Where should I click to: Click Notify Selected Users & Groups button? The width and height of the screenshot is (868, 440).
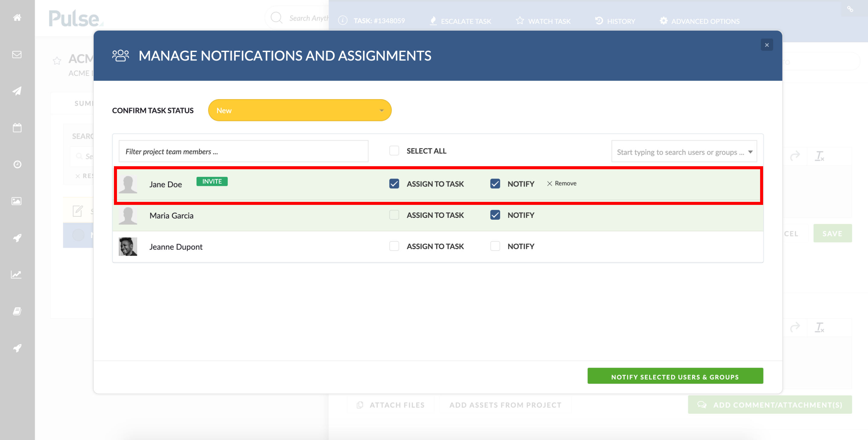[675, 376]
